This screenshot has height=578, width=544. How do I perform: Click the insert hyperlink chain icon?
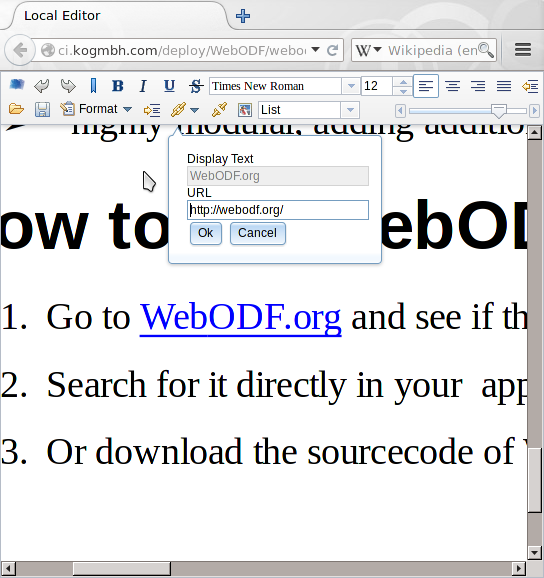(178, 109)
